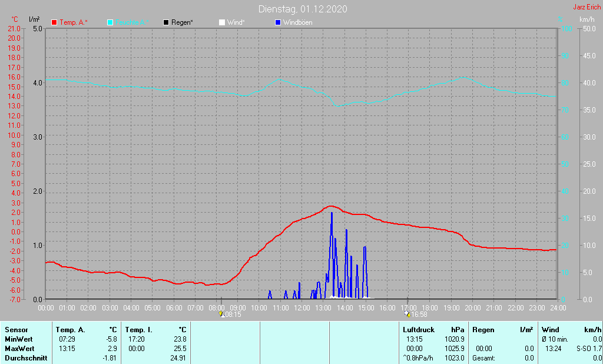Click the time '07:29' in the table

coord(67,339)
